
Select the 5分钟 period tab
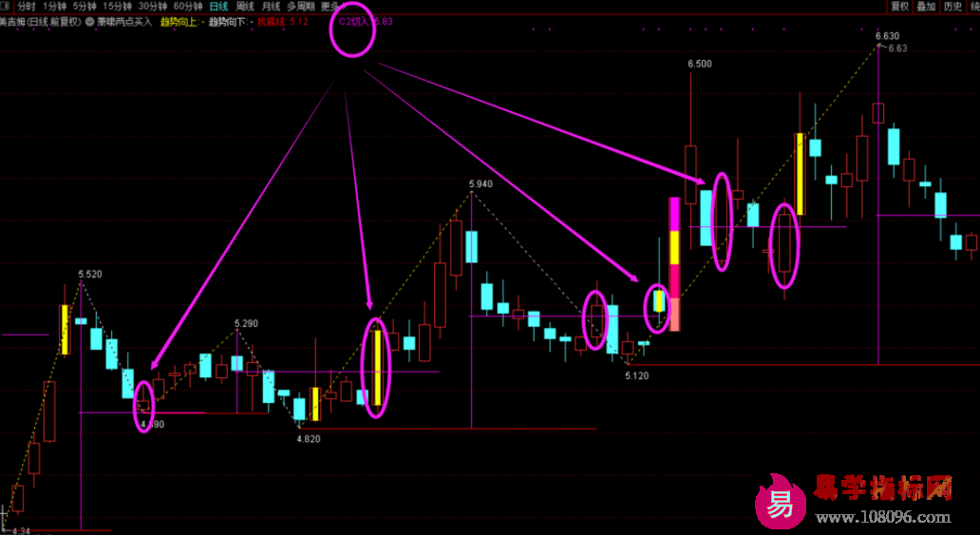[x=85, y=6]
